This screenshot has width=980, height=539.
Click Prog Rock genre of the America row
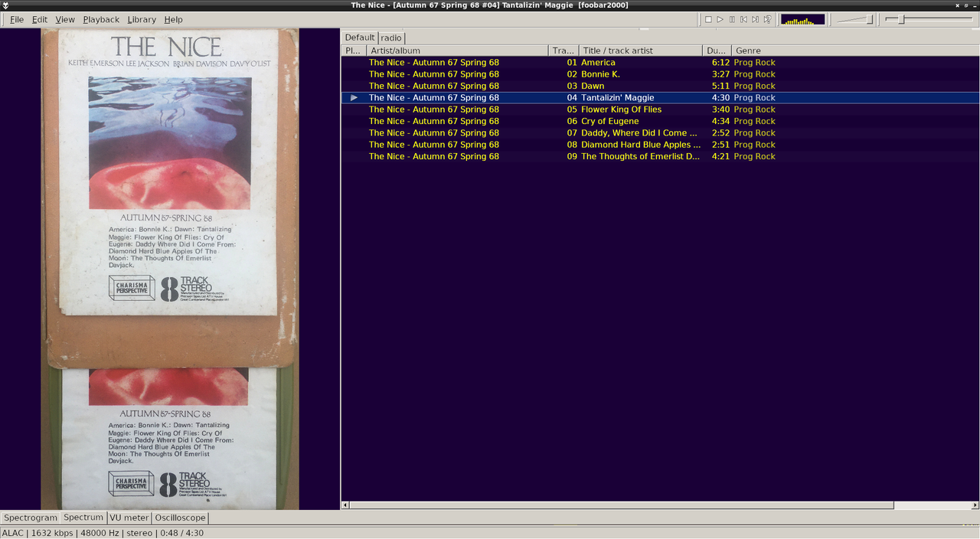pos(754,63)
